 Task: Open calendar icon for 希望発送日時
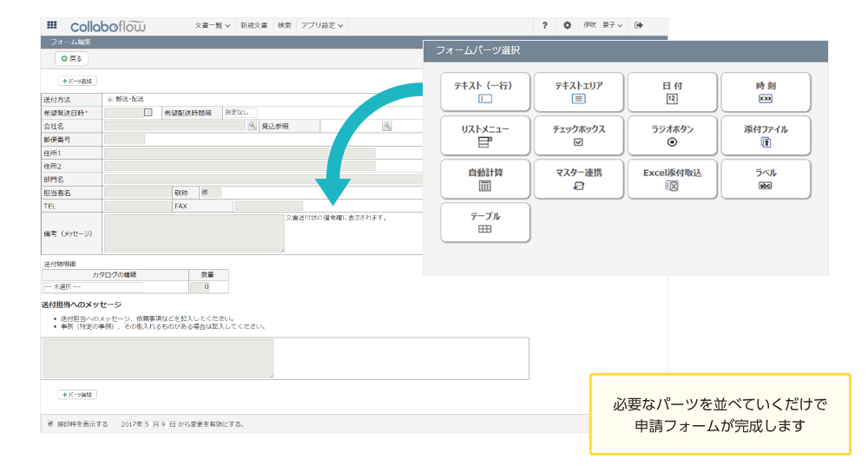coord(148,113)
